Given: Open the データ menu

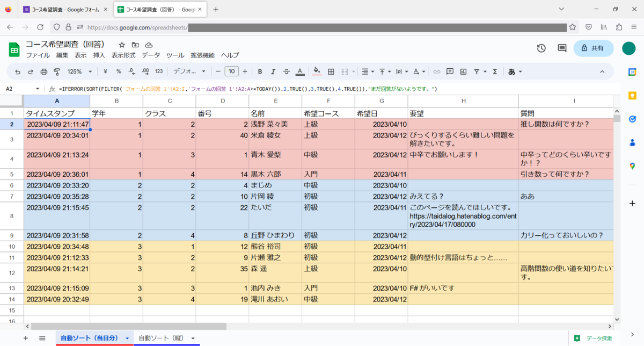Looking at the screenshot, I should tap(151, 55).
